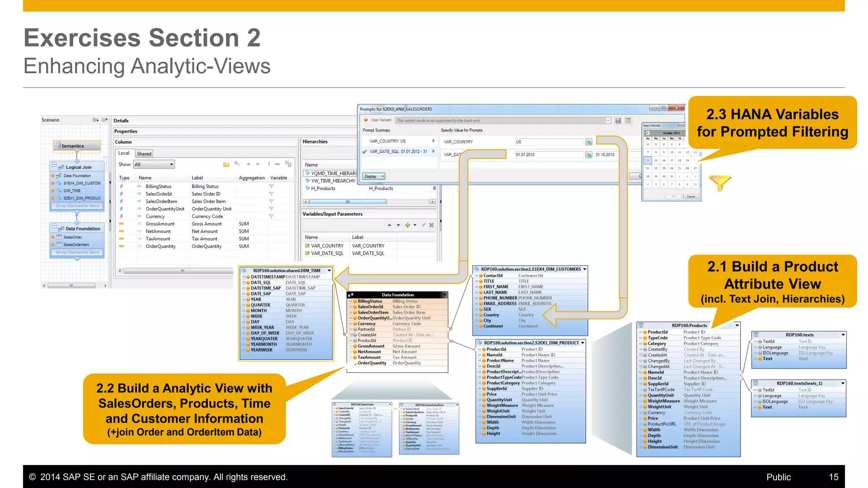Open value help for VAR_COUNTRY prompt
This screenshot has width=868, height=488.
589,142
